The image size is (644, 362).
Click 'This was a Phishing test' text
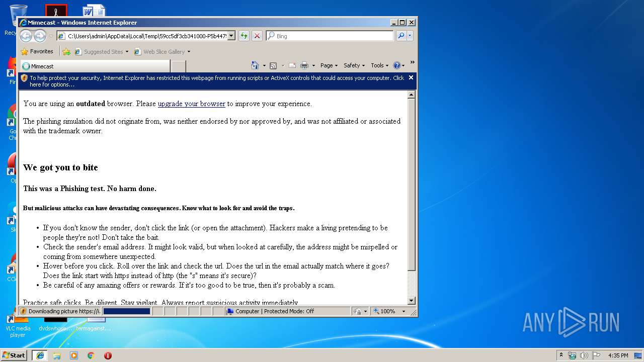[90, 189]
